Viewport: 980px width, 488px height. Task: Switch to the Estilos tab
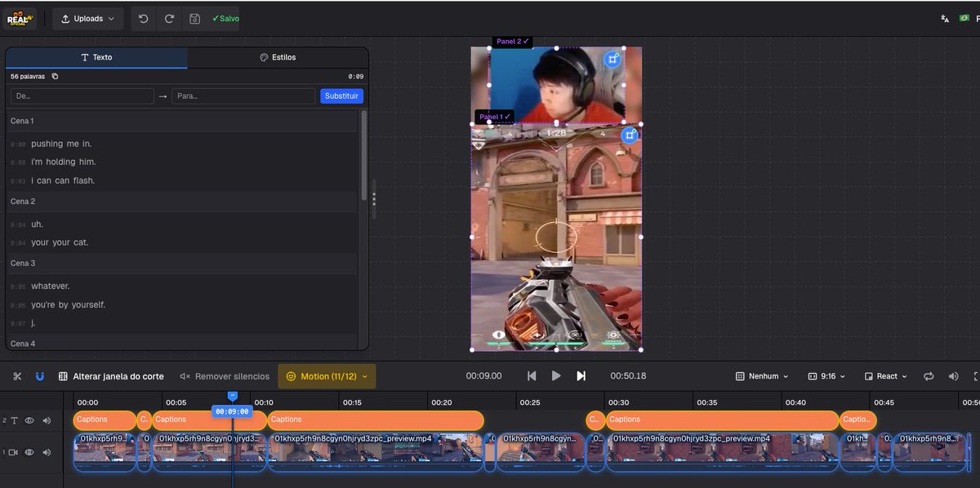click(x=278, y=57)
